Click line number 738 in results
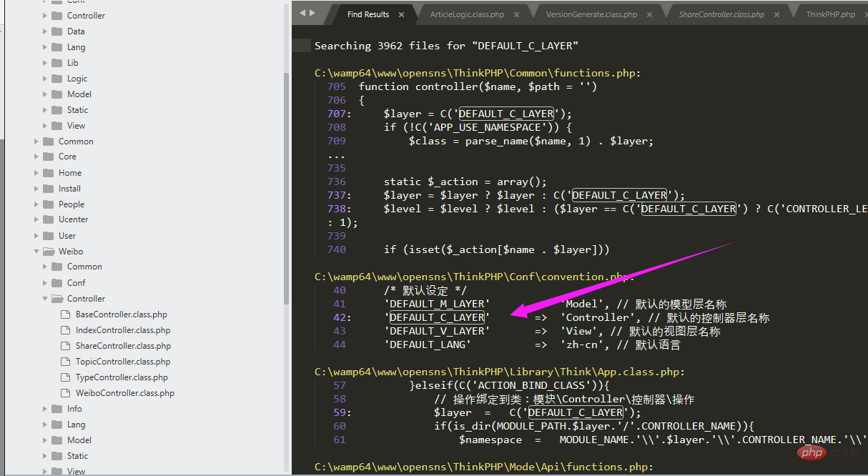This screenshot has height=476, width=868. [338, 209]
